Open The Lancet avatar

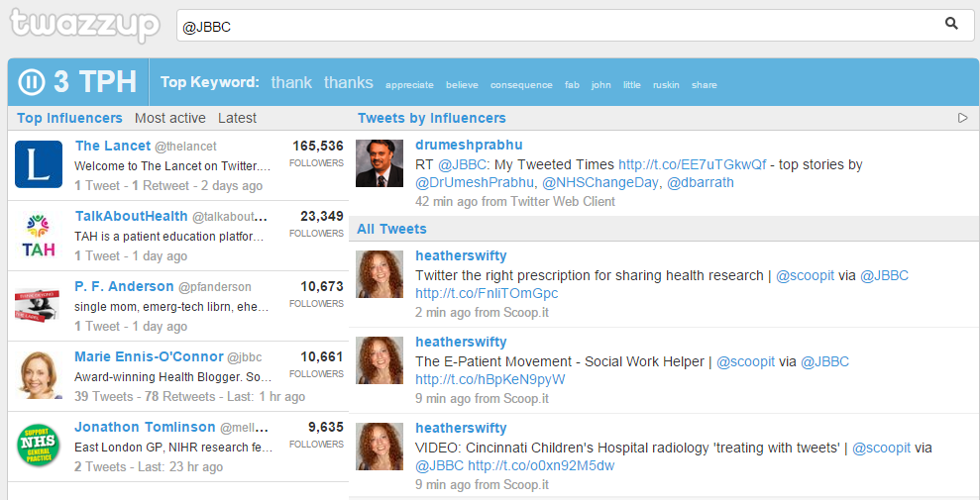39,164
